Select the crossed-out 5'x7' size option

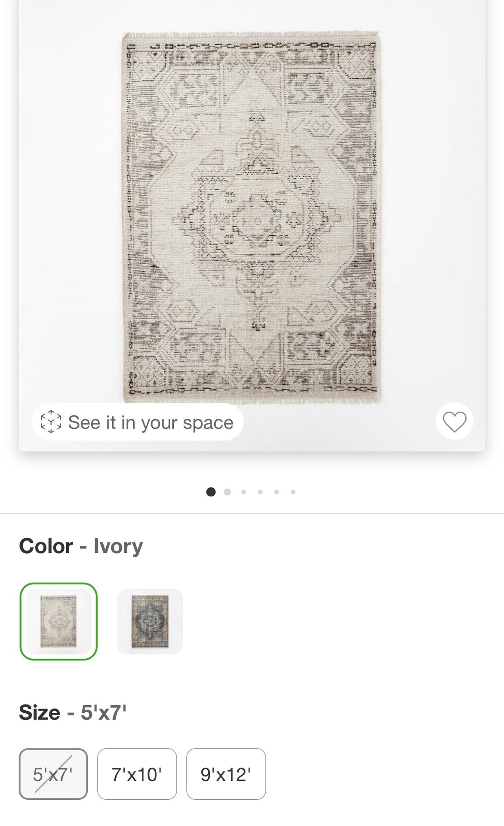53,774
